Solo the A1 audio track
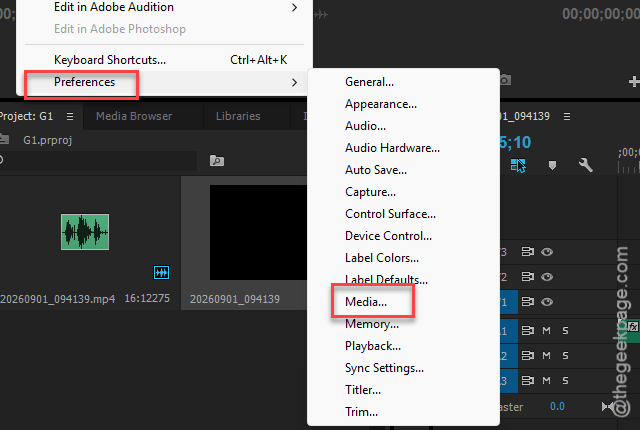This screenshot has width=640, height=430. pos(565,331)
